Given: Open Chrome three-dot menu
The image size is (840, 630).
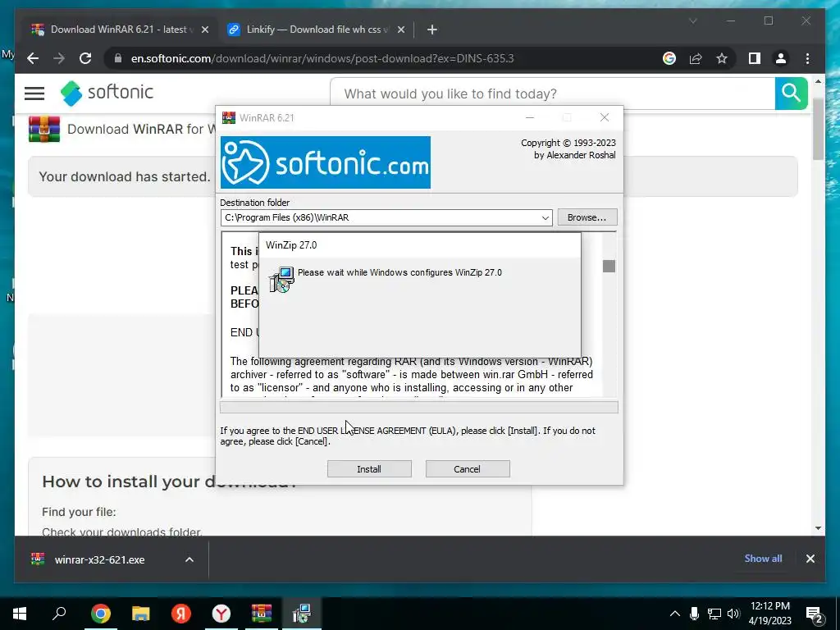Looking at the screenshot, I should point(807,58).
